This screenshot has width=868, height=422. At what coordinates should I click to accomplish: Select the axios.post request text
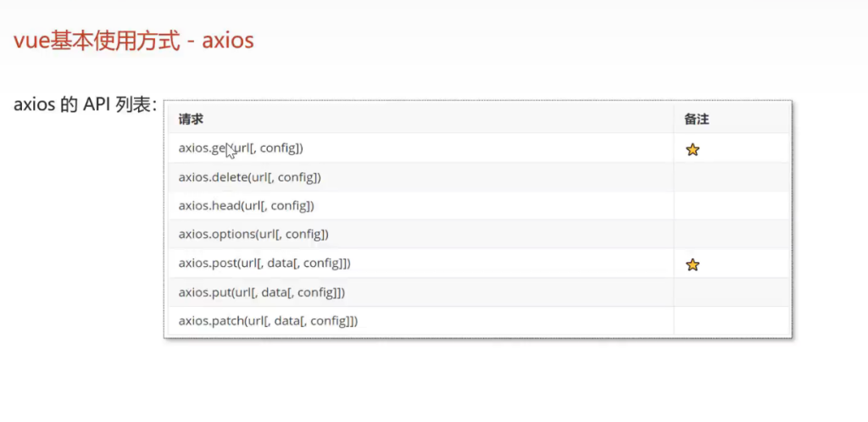pyautogui.click(x=264, y=264)
